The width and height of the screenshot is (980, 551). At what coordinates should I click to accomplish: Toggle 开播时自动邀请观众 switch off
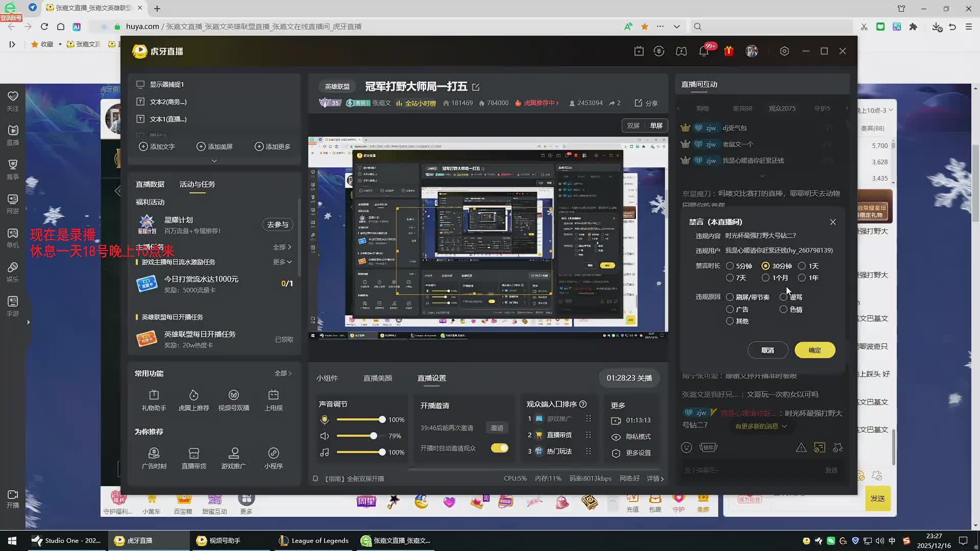tap(499, 448)
